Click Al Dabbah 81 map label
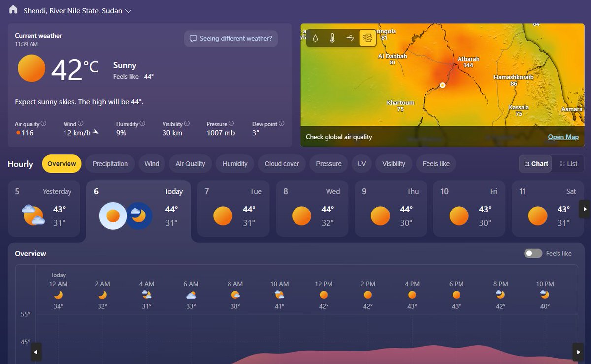The height and width of the screenshot is (364, 591). [x=393, y=59]
